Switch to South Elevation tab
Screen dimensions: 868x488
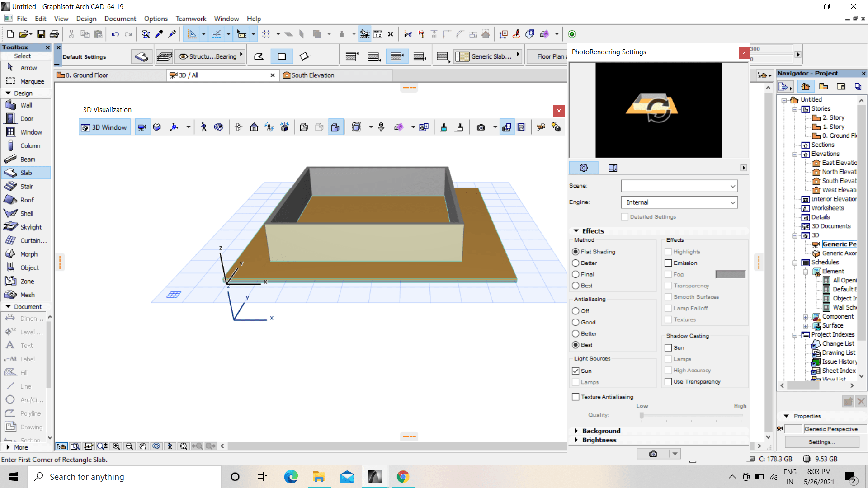pos(312,75)
